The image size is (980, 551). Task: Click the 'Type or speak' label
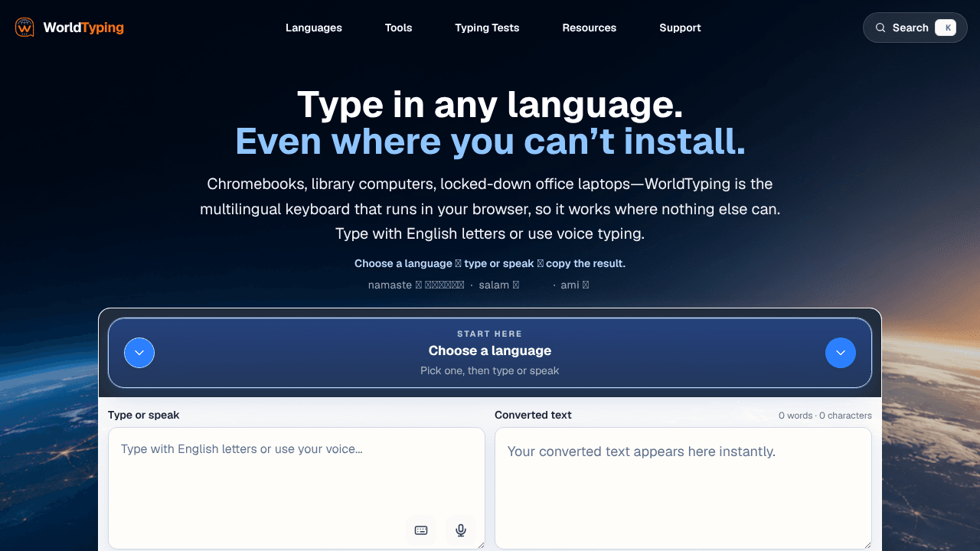click(144, 415)
